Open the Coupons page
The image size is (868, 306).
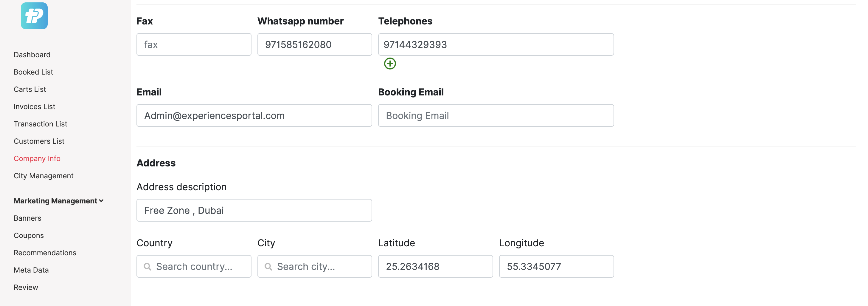pos(29,235)
